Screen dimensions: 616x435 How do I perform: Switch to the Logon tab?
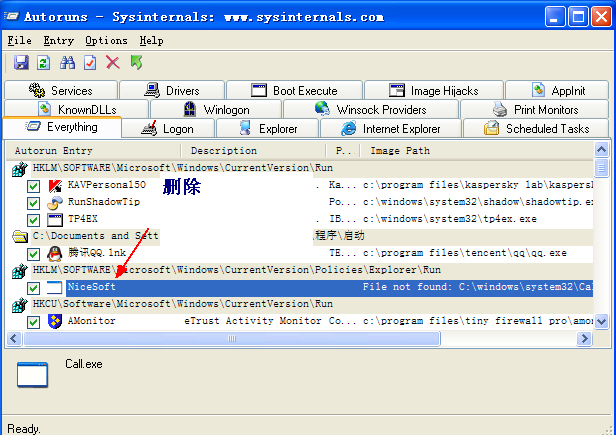(168, 128)
